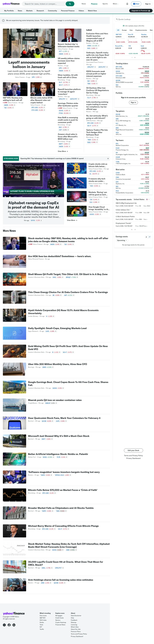Open the LinkedIn icon in the footer
The width and height of the screenshot is (154, 644).
point(14,625)
